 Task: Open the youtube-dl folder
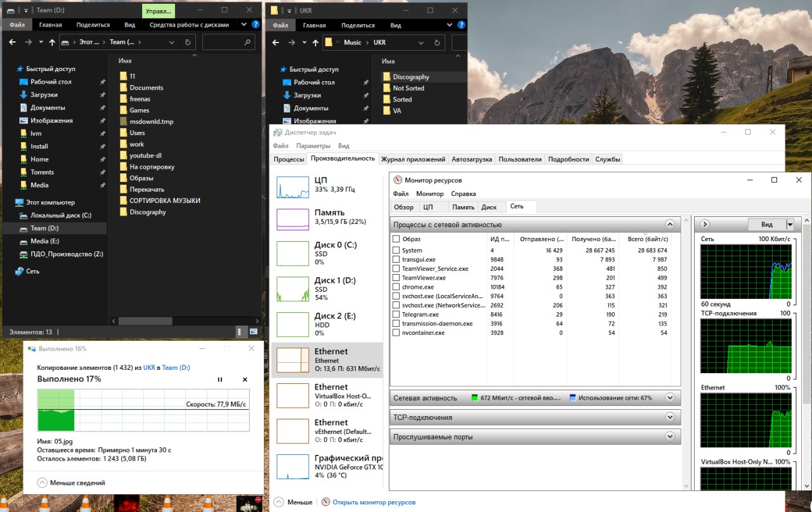(x=145, y=155)
